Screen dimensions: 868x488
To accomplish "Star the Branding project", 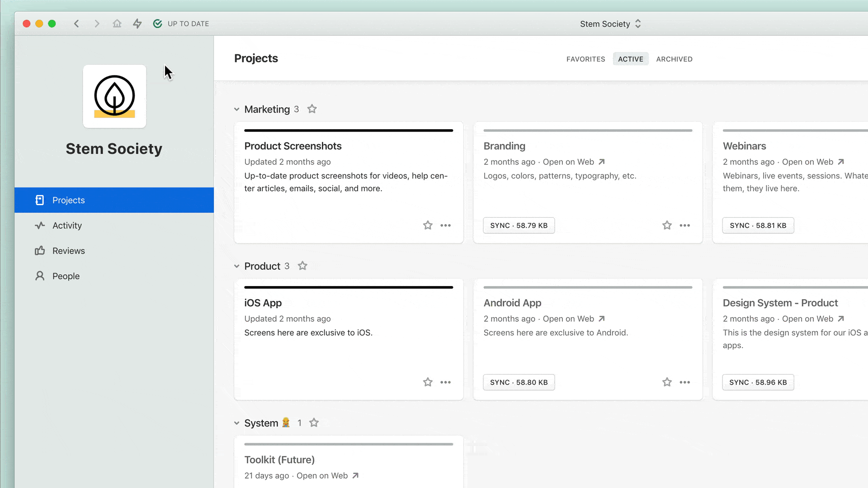I will [667, 225].
